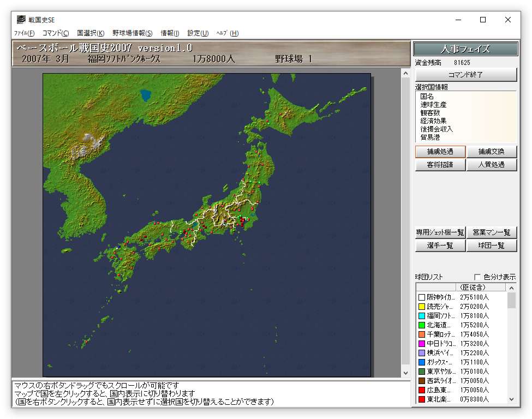Click the green 北海道 team color icon

(421, 325)
